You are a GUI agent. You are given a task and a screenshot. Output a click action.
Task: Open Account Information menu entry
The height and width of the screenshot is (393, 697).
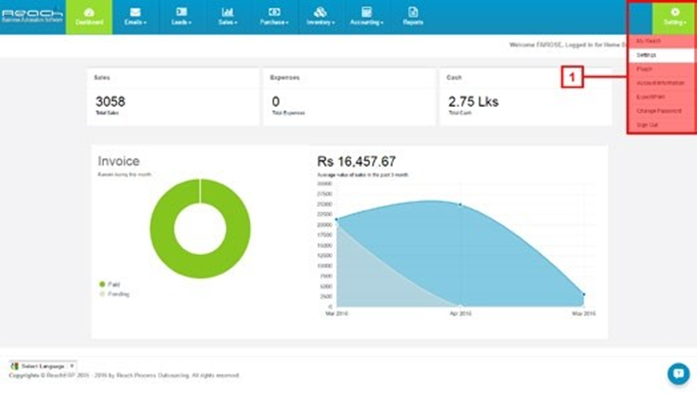click(x=661, y=83)
